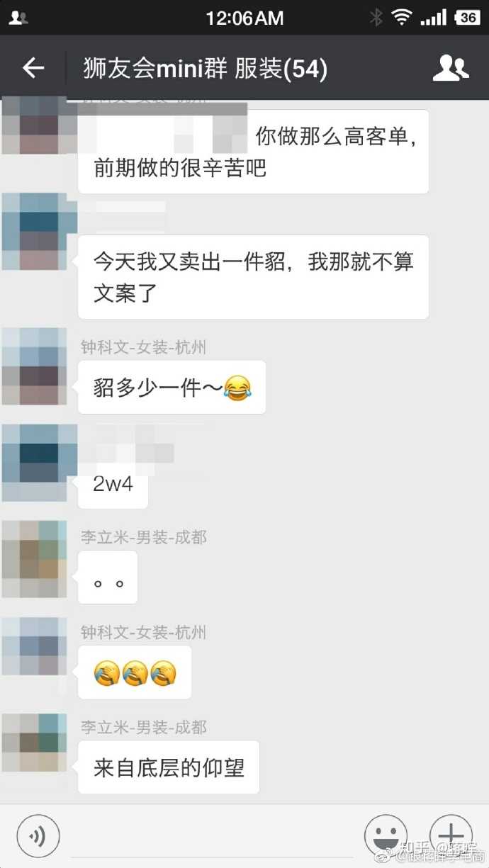This screenshot has width=489, height=868.
Task: Tap the Bluetooth status icon
Action: coord(376,18)
